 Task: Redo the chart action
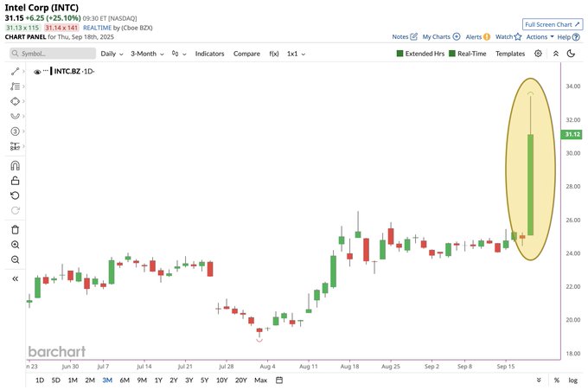[15, 210]
